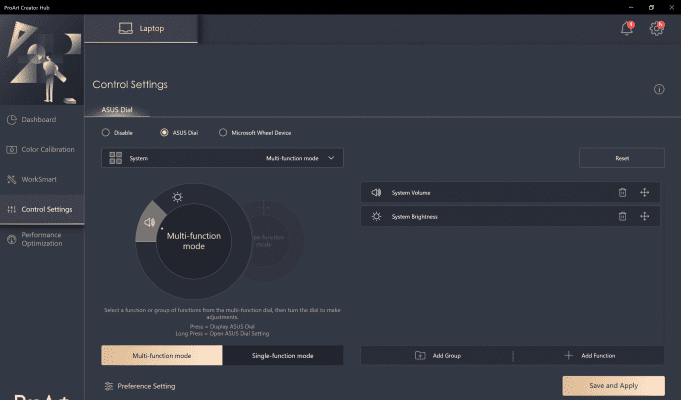The image size is (681, 400).
Task: Click Save and Apply
Action: coord(614,386)
